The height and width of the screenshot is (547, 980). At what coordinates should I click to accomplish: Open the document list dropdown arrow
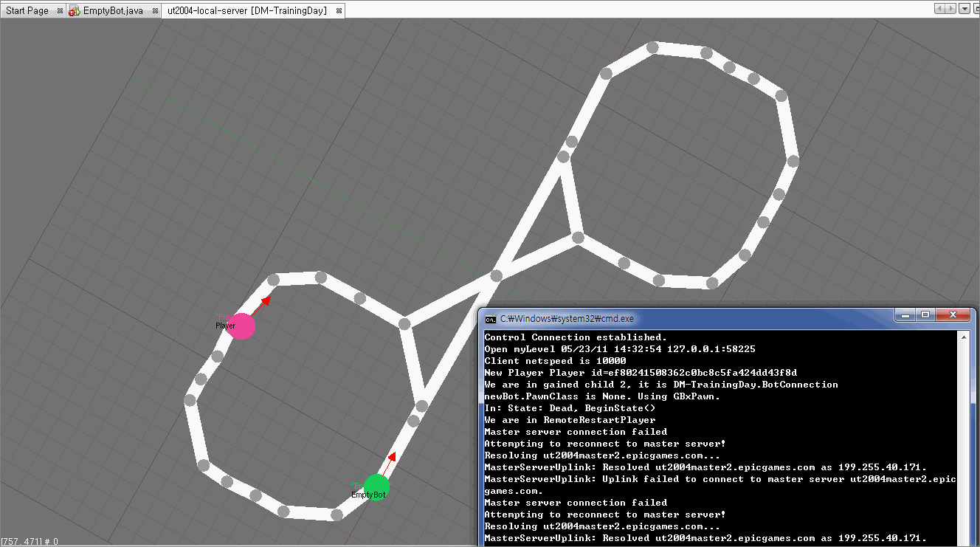(x=965, y=9)
